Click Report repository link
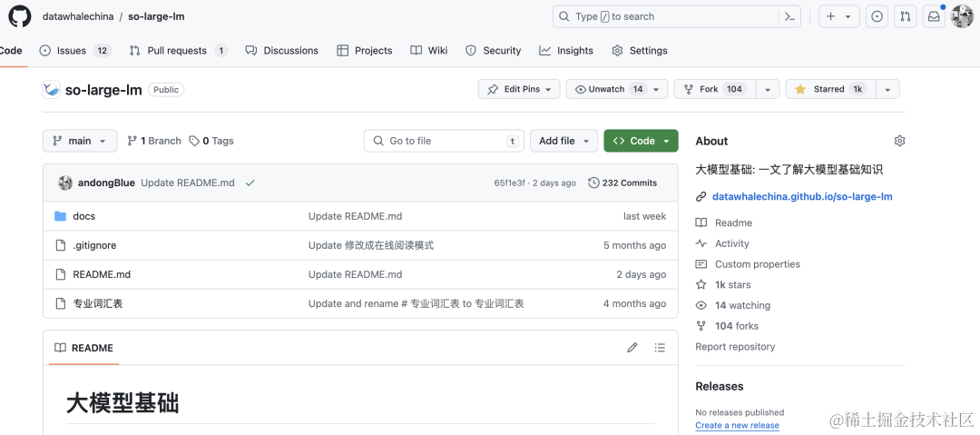This screenshot has width=980, height=435. [735, 347]
